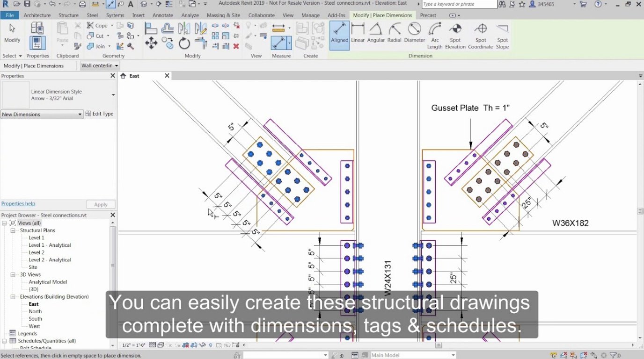Place a Spot Elevation
The width and height of the screenshot is (644, 359).
click(x=455, y=36)
